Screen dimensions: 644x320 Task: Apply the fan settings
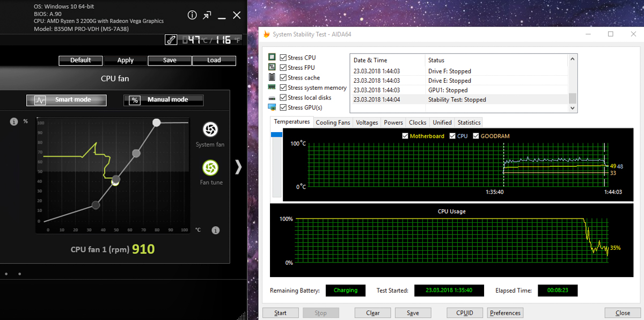tap(125, 60)
